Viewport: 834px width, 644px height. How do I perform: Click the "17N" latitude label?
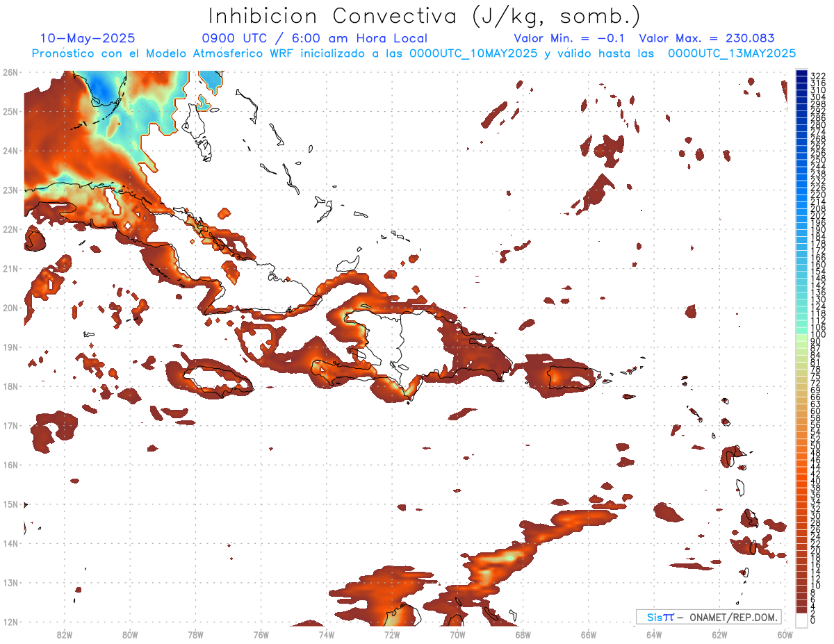[x=10, y=425]
